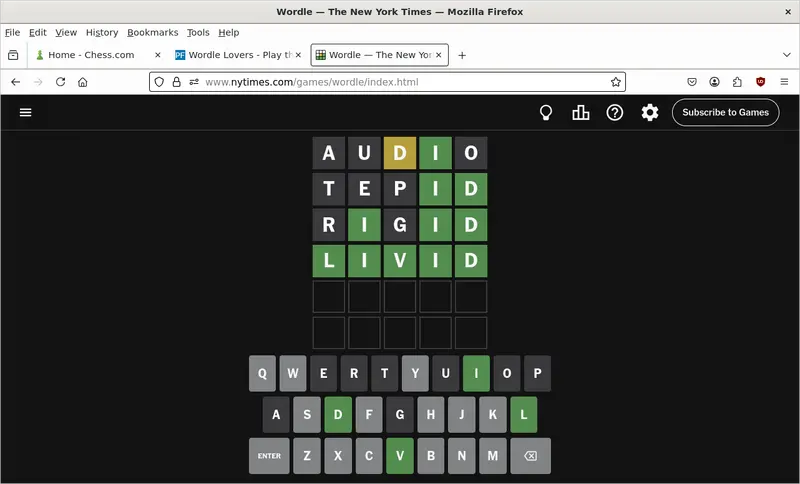The height and width of the screenshot is (484, 800).
Task: Tap the green I key on keyboard
Action: [477, 373]
